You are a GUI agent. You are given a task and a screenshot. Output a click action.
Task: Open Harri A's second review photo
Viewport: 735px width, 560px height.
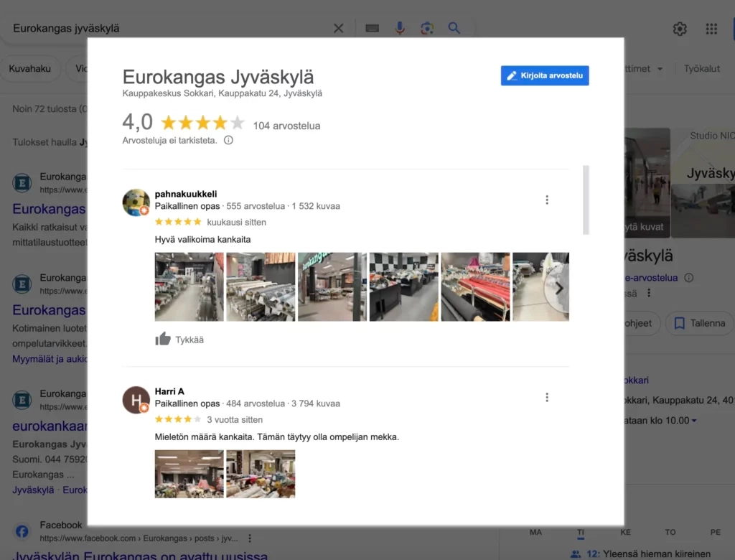coord(261,474)
